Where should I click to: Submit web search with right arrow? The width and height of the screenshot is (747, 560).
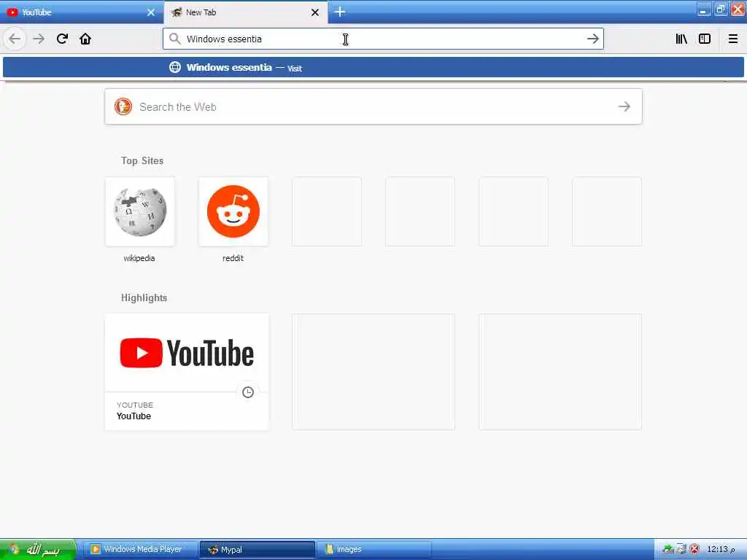[624, 106]
